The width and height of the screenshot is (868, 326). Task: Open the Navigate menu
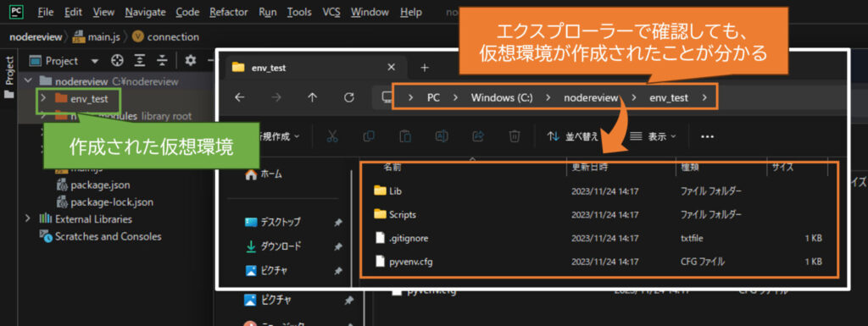point(145,12)
